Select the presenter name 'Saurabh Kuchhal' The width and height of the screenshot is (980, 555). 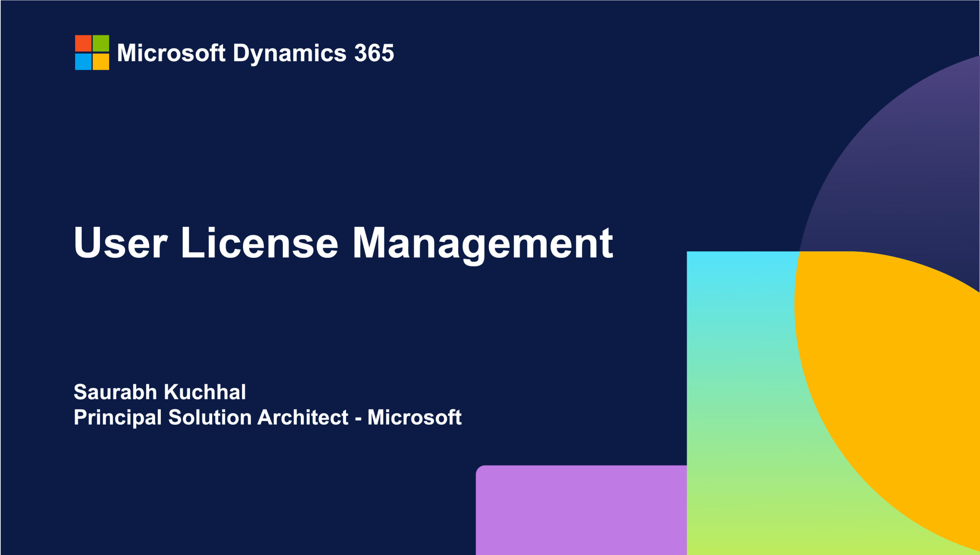[160, 392]
